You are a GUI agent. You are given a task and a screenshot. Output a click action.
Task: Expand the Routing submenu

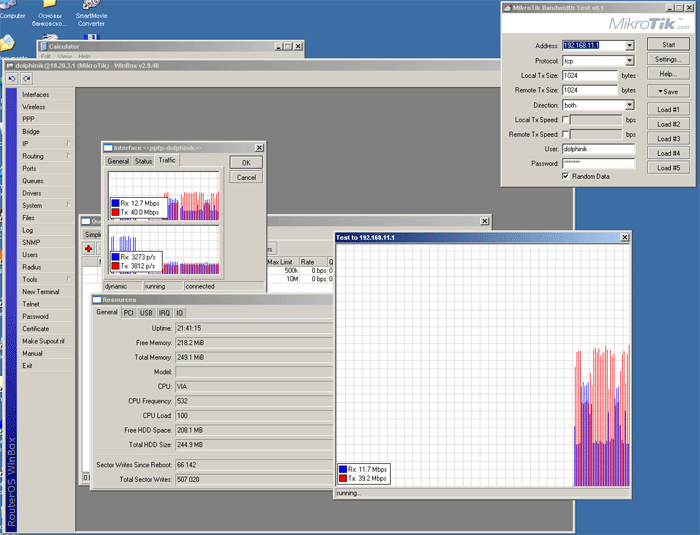click(68, 156)
